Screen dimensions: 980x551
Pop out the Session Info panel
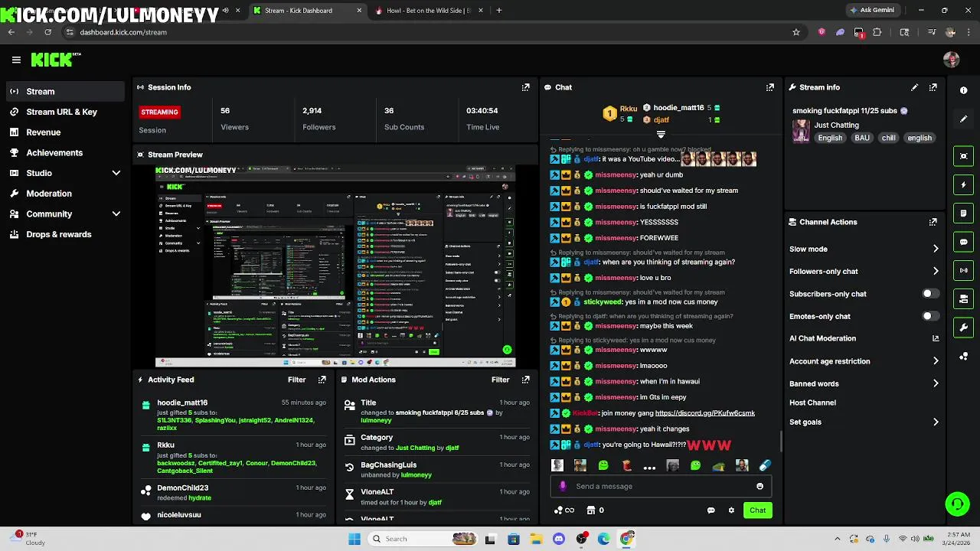(x=525, y=87)
